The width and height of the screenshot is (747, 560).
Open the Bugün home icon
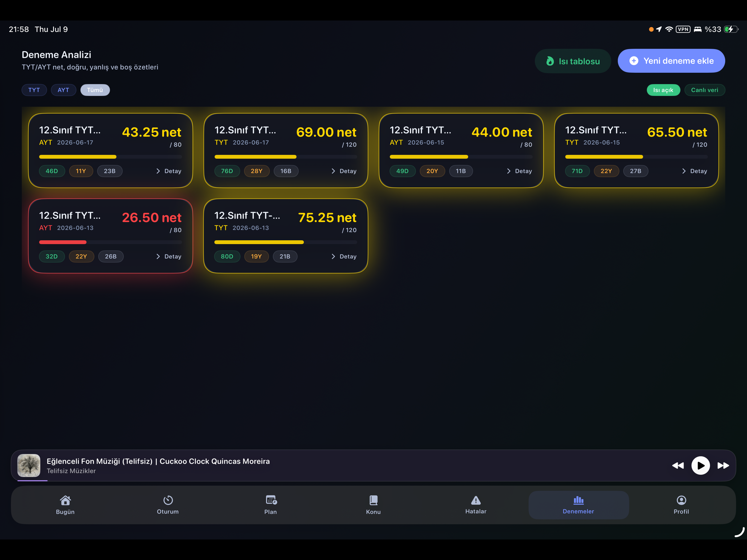(x=65, y=500)
